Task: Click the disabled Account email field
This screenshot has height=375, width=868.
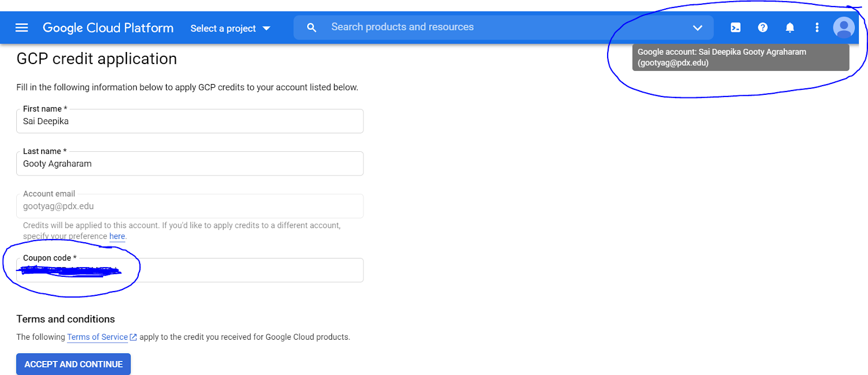Action: click(190, 206)
